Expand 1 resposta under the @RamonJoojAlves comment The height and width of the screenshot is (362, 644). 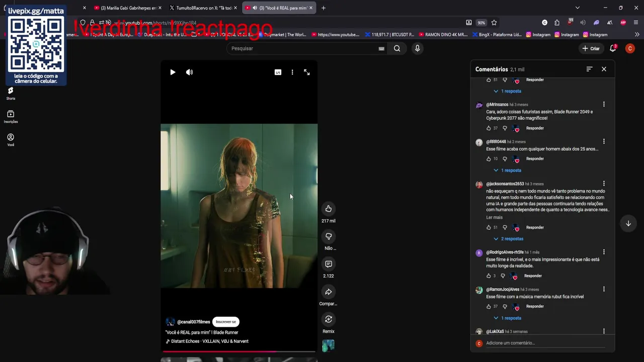point(507,318)
